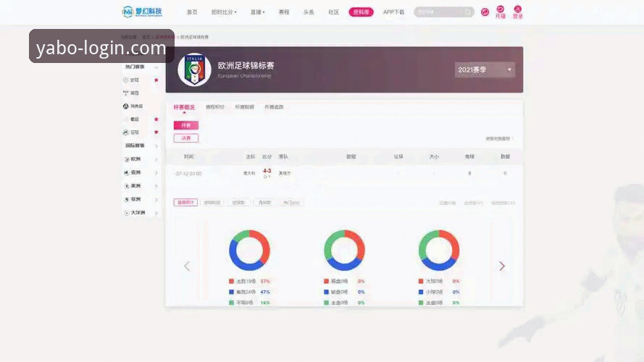This screenshot has height=362, width=644.
Task: Select the second statistics filter button
Action: click(212, 203)
